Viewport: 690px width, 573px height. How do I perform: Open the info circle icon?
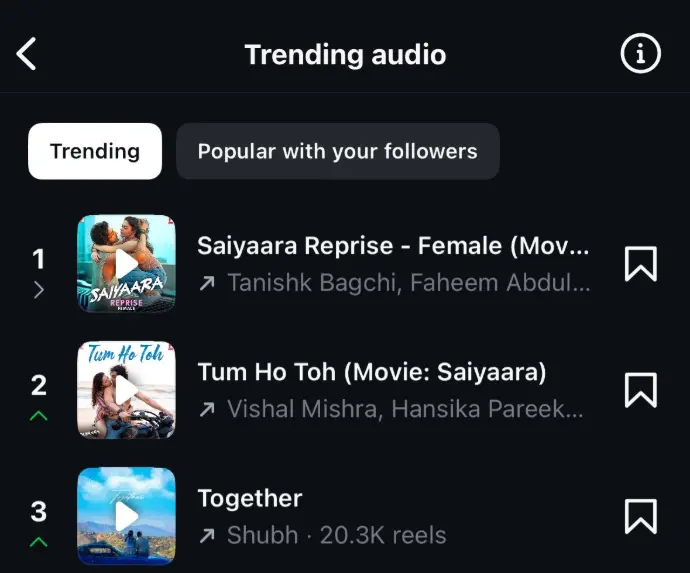[x=640, y=53]
